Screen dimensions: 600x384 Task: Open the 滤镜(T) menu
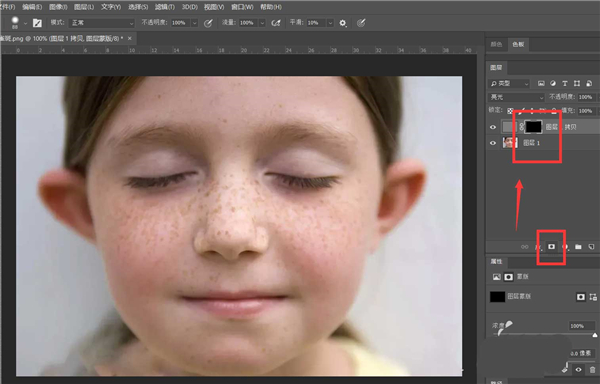point(165,7)
